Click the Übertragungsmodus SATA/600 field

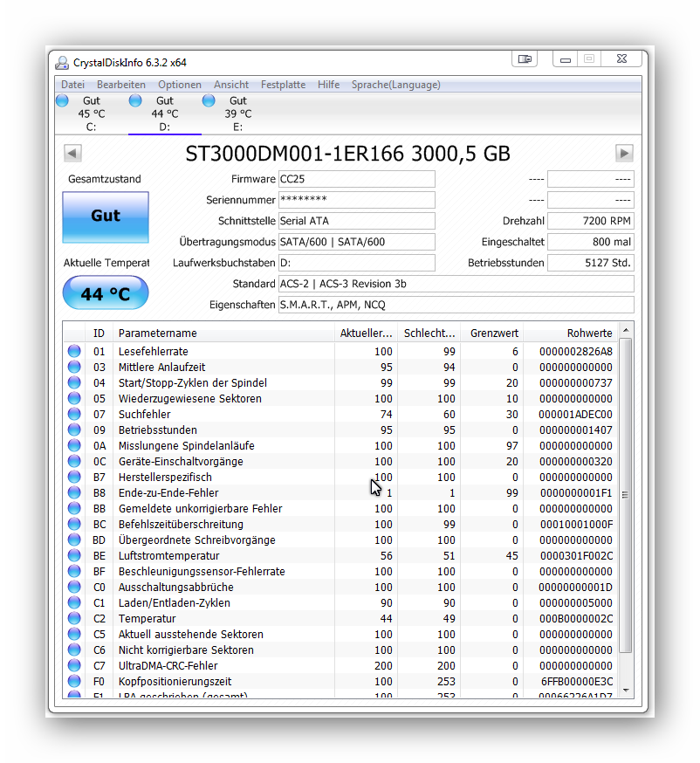(x=357, y=242)
